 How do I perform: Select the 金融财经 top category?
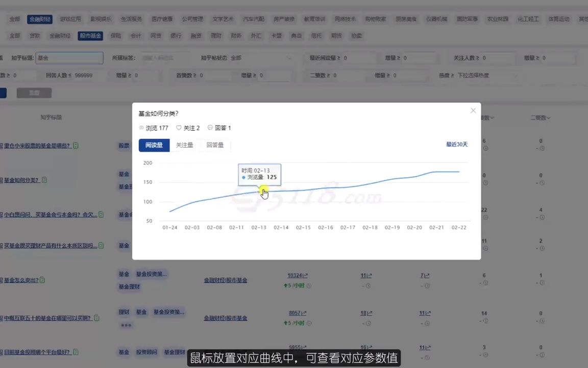pos(40,19)
